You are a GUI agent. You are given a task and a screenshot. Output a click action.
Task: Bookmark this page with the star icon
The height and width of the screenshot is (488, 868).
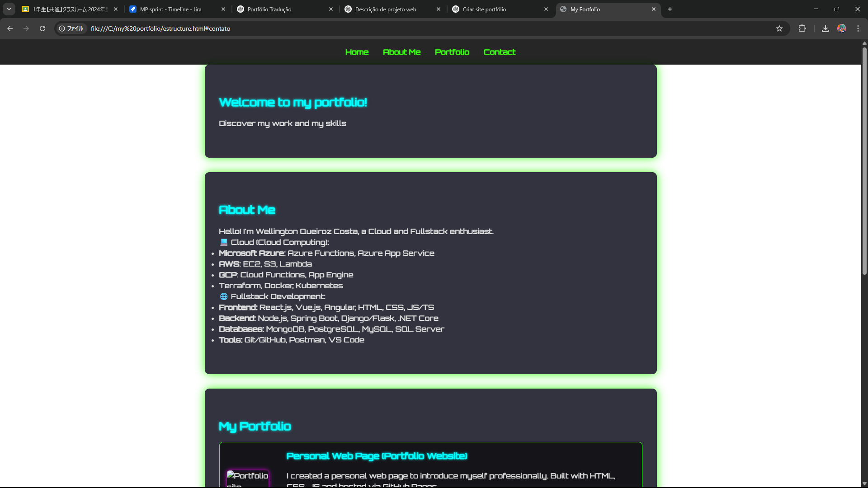coord(779,28)
